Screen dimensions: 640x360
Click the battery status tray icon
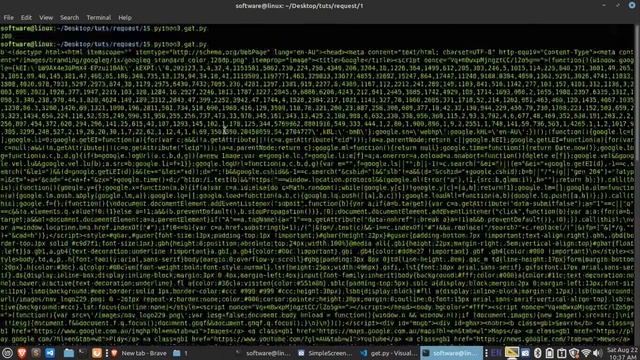549,353
